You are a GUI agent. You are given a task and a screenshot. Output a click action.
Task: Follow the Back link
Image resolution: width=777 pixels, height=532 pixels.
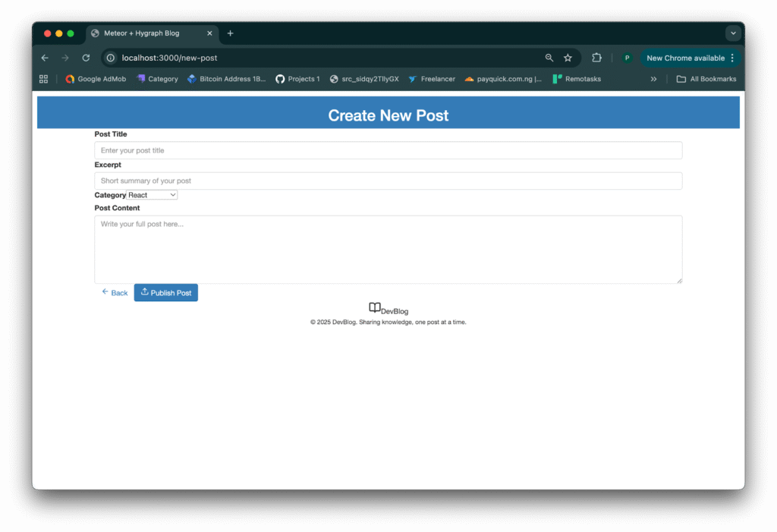pyautogui.click(x=115, y=293)
